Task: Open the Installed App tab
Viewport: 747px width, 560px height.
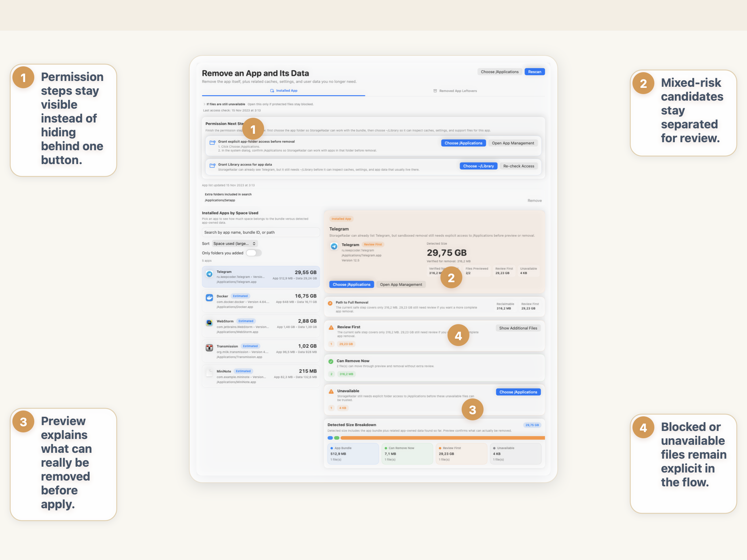Action: [x=285, y=91]
